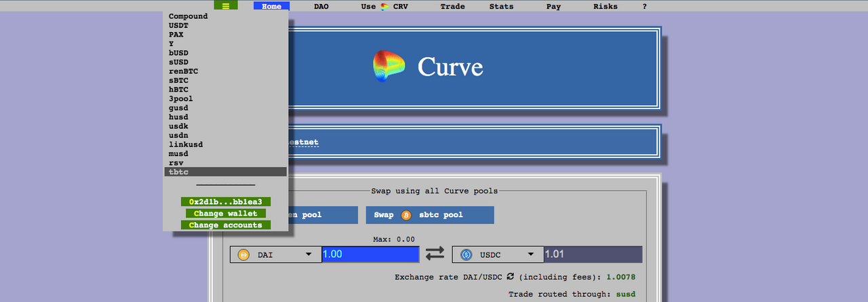Click the swap direction arrows icon

click(x=435, y=254)
